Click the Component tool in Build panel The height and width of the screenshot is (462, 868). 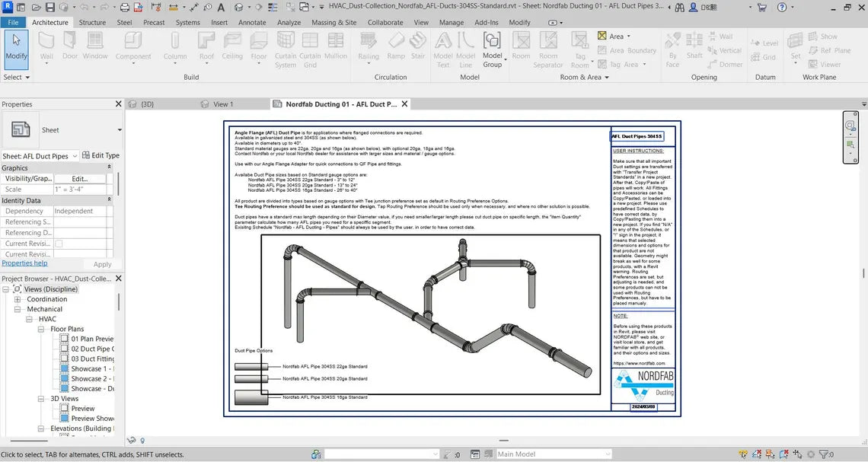[x=132, y=47]
